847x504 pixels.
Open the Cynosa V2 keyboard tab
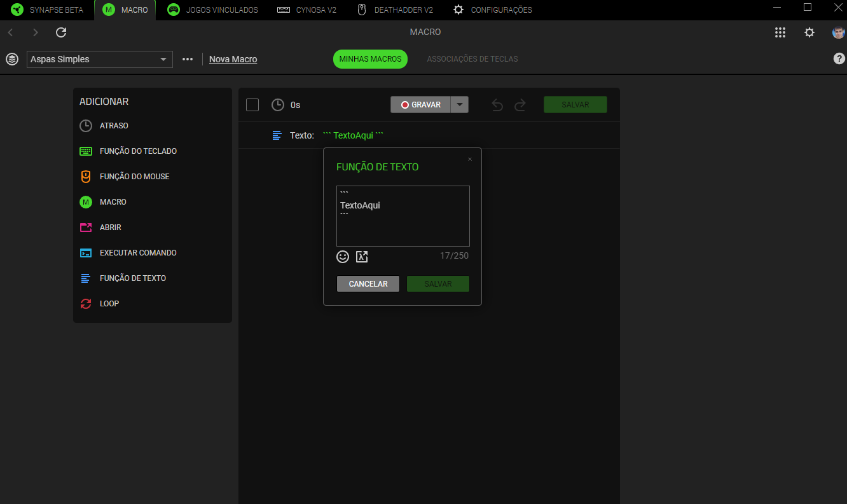click(x=307, y=10)
